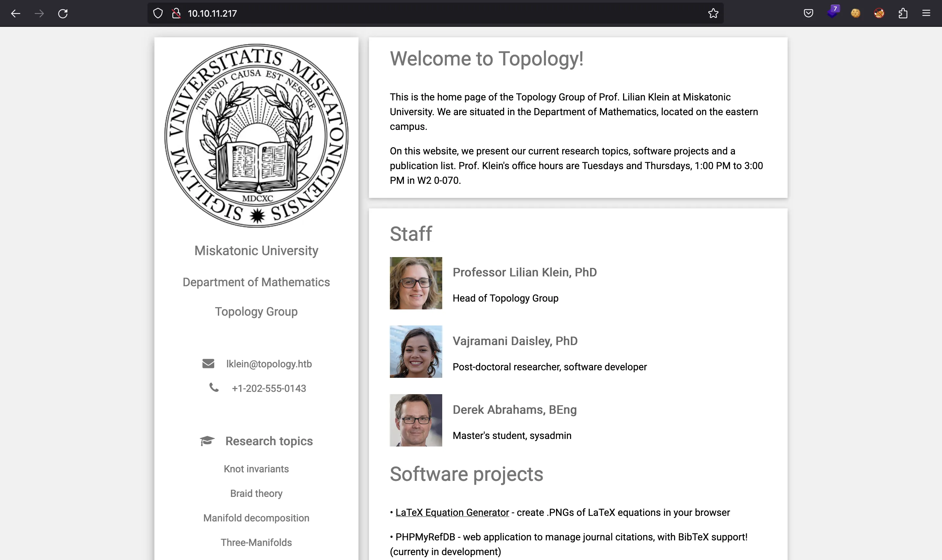This screenshot has height=560, width=942.
Task: Click the Miskatonic University seal logo
Action: tap(256, 135)
